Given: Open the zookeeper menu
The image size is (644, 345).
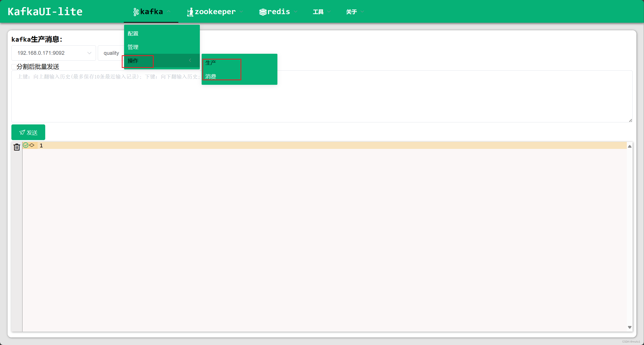Looking at the screenshot, I should tap(215, 12).
